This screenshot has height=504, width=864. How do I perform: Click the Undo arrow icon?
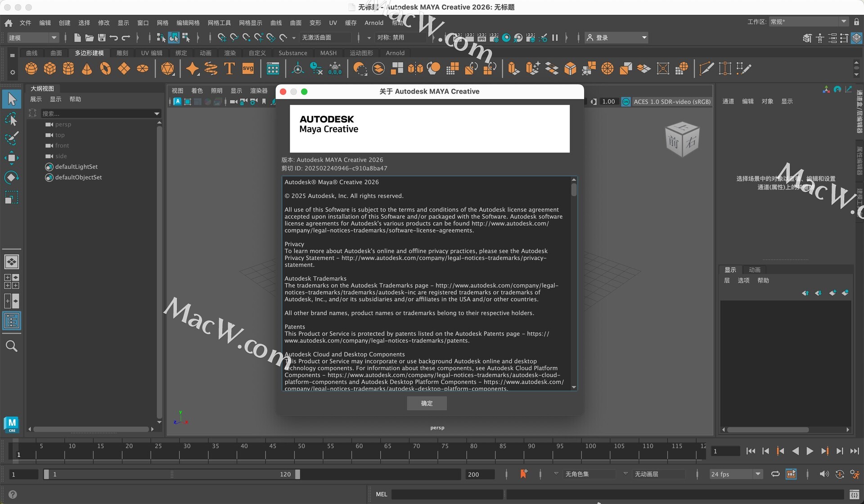tap(114, 38)
